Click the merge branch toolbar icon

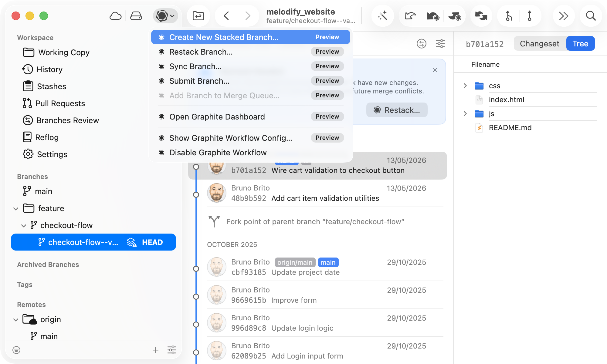[x=509, y=16]
